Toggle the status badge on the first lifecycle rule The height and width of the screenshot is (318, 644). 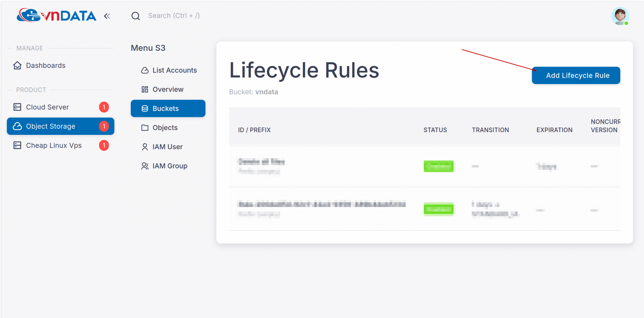point(438,166)
